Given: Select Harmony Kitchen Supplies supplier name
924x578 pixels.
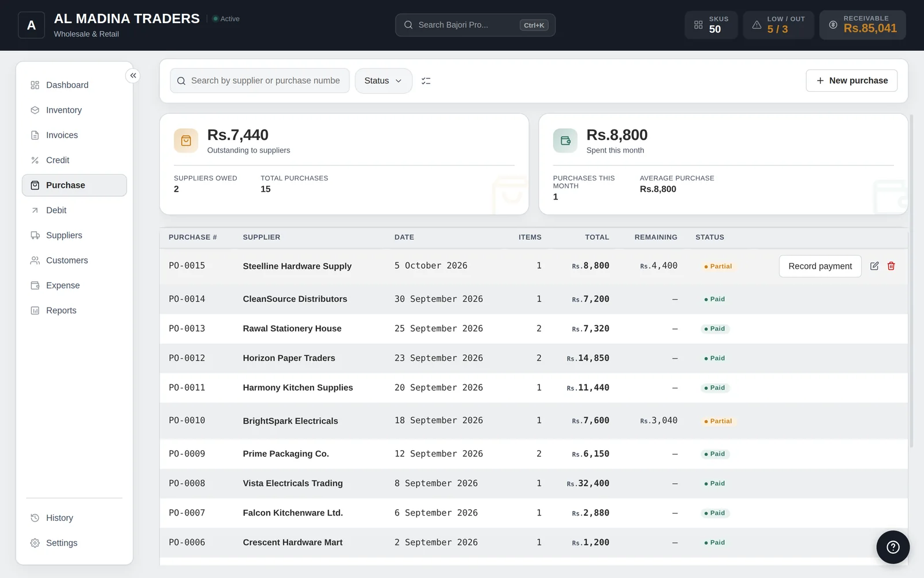Looking at the screenshot, I should pos(298,388).
